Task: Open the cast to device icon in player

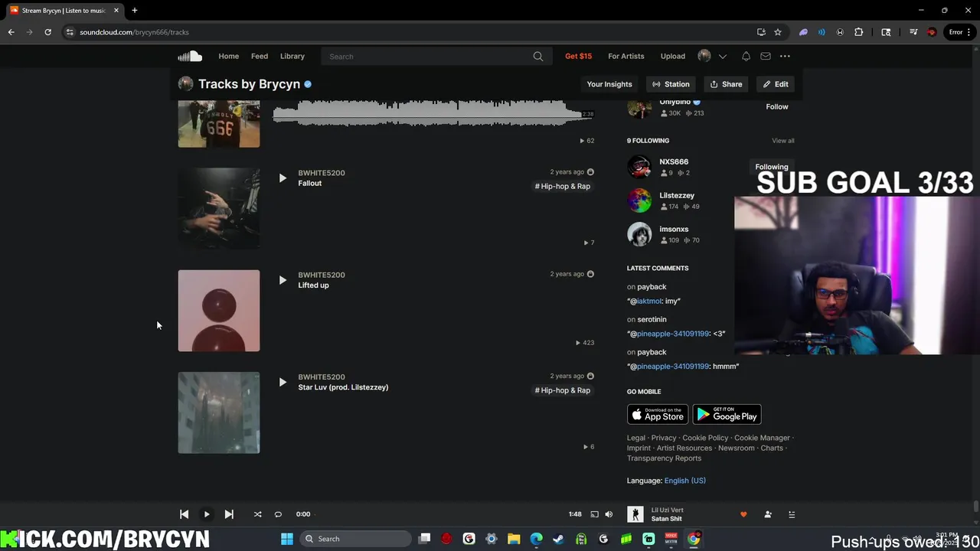Action: 594,514
